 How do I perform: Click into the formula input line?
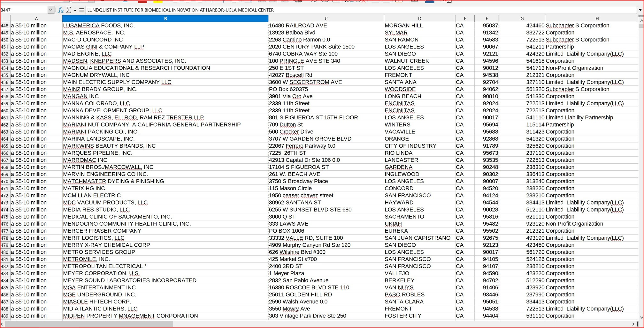(x=351, y=10)
